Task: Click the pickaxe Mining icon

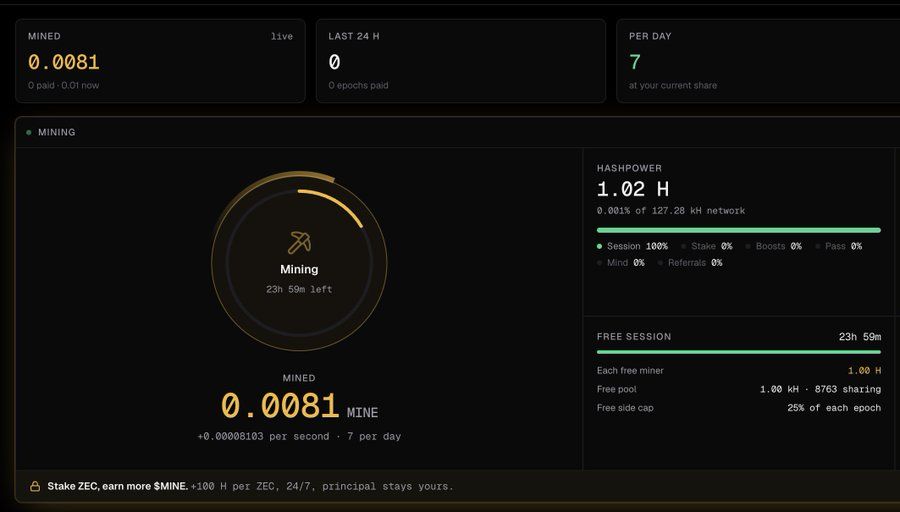Action: coord(299,242)
